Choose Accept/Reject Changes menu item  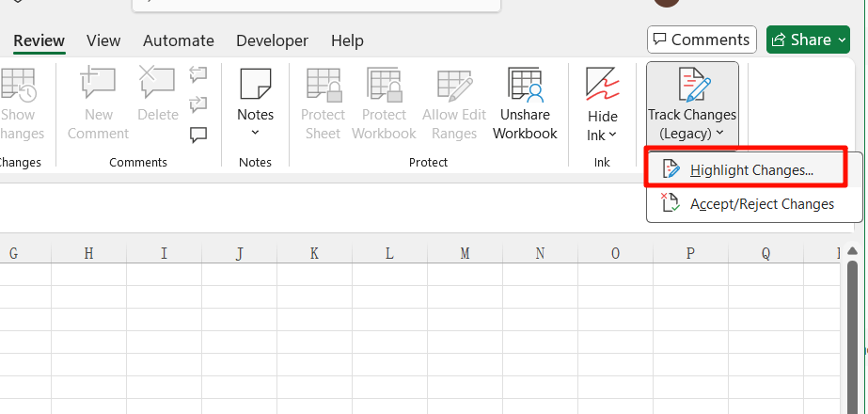tap(754, 203)
